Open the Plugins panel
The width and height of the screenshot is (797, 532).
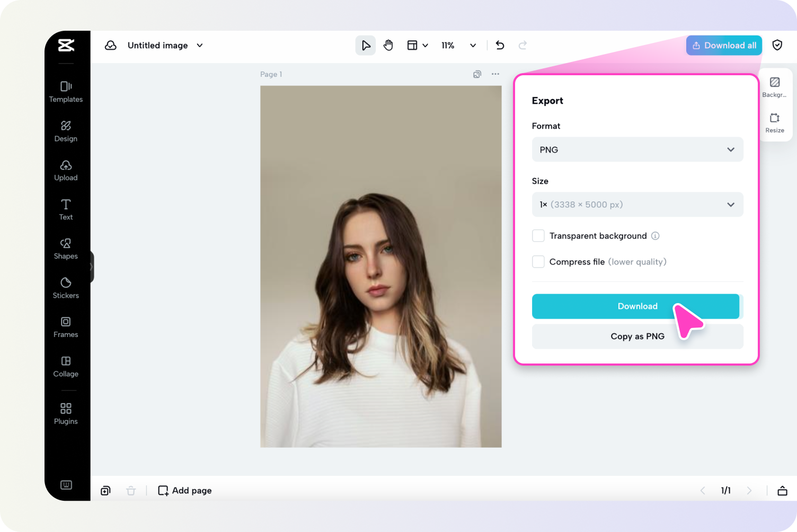(66, 413)
